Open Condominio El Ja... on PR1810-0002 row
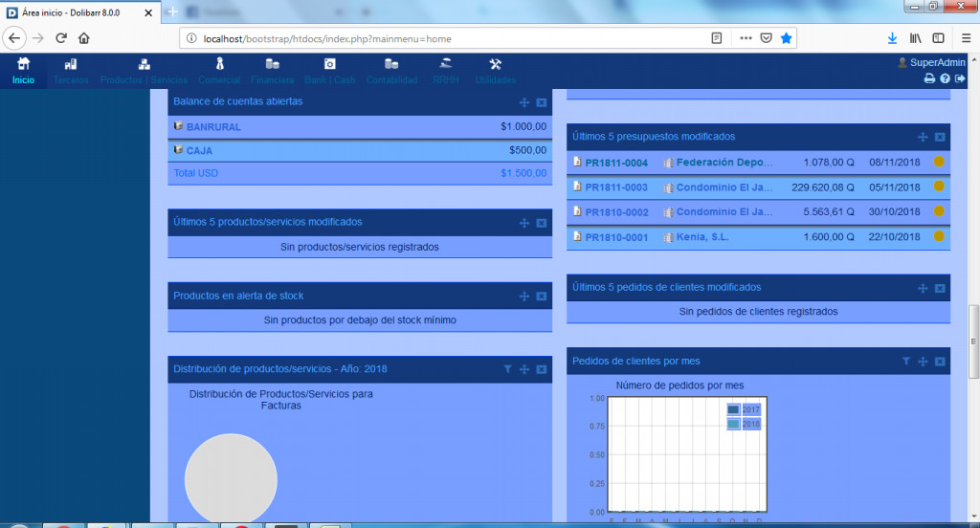This screenshot has width=980, height=528. click(724, 211)
